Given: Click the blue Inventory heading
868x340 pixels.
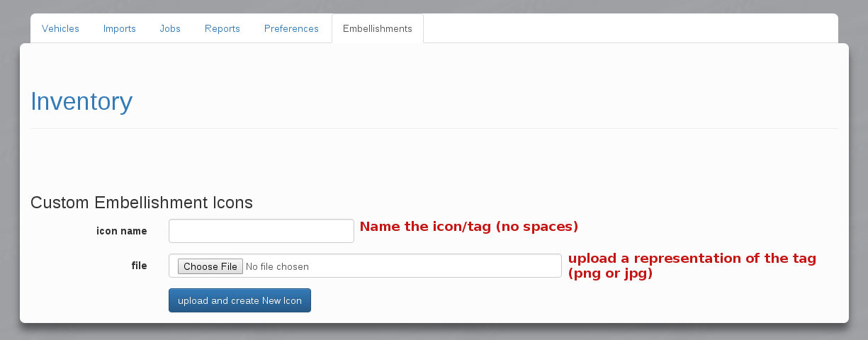Looking at the screenshot, I should coord(81,101).
